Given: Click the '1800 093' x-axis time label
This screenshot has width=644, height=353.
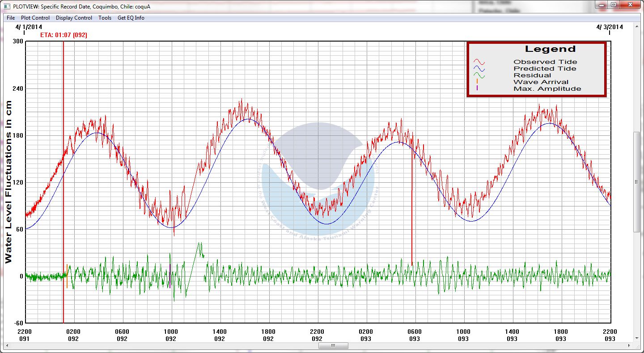Looking at the screenshot, I should click(561, 335).
